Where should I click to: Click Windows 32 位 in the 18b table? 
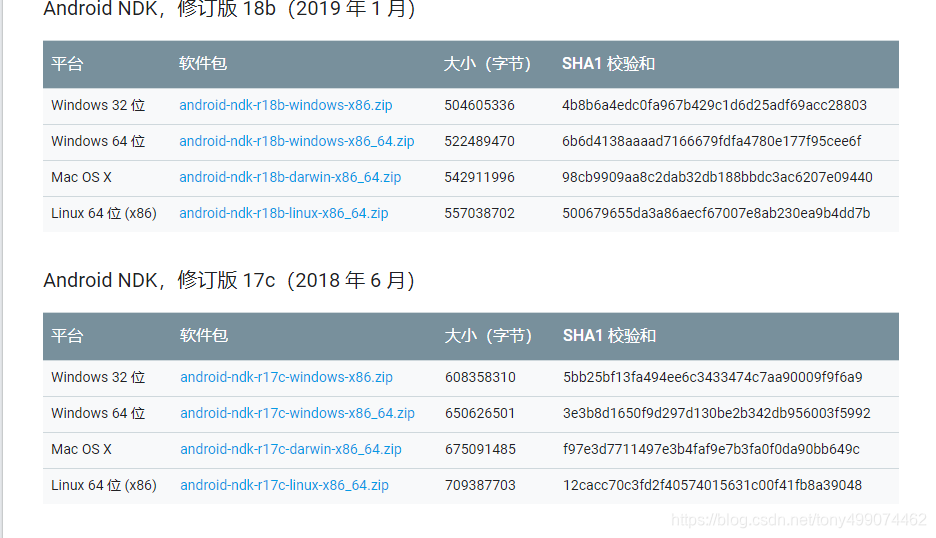98,106
